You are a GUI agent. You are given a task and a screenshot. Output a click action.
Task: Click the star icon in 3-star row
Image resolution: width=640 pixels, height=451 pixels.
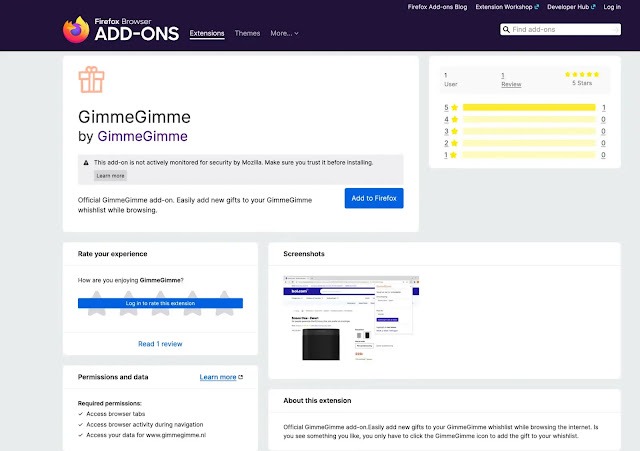(x=455, y=131)
